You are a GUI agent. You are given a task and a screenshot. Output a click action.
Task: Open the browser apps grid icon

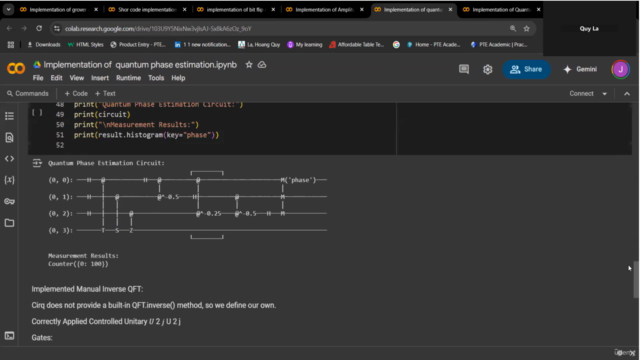click(x=11, y=45)
